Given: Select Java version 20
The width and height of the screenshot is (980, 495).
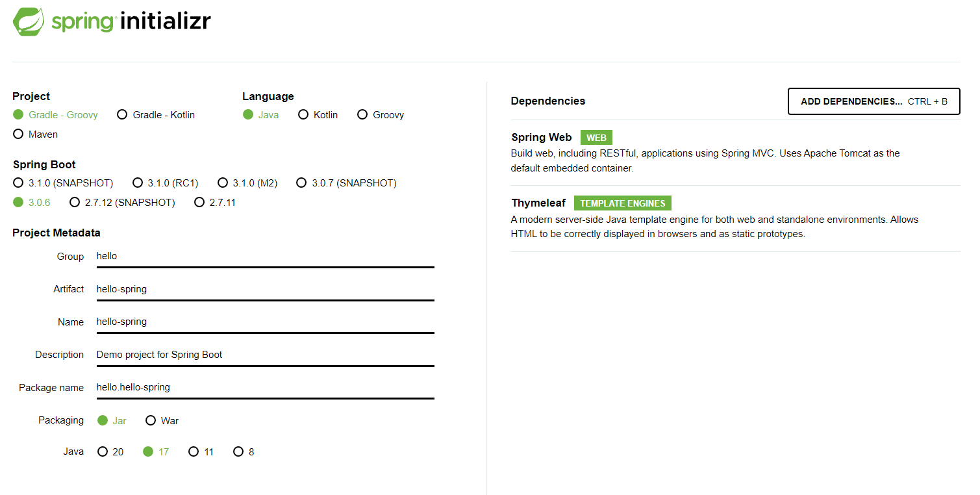Looking at the screenshot, I should click(x=110, y=452).
